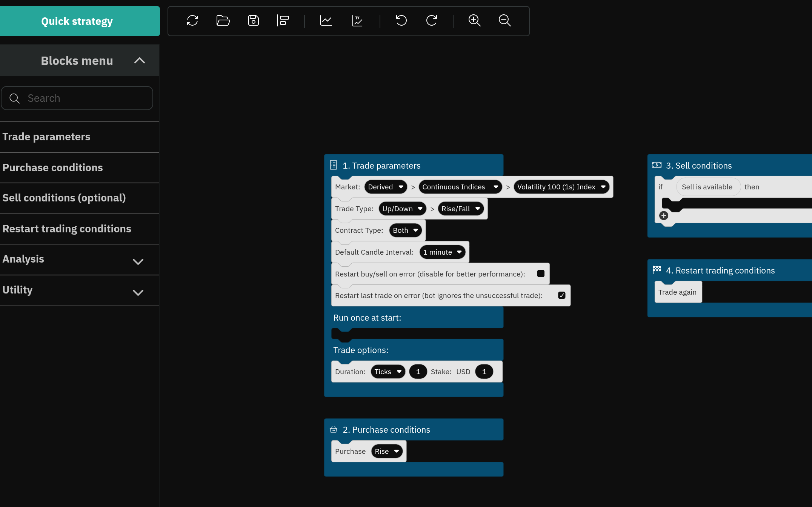Open the Contract Type Both dropdown

tap(406, 230)
